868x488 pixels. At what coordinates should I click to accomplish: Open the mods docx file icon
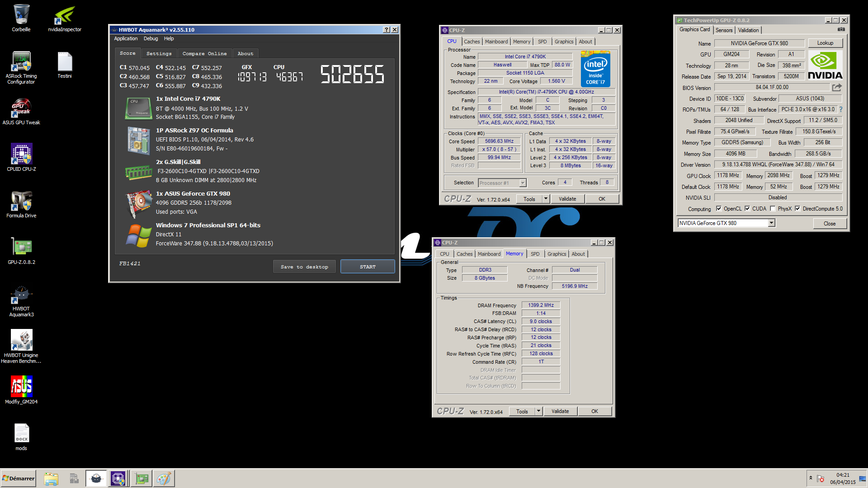(x=21, y=437)
